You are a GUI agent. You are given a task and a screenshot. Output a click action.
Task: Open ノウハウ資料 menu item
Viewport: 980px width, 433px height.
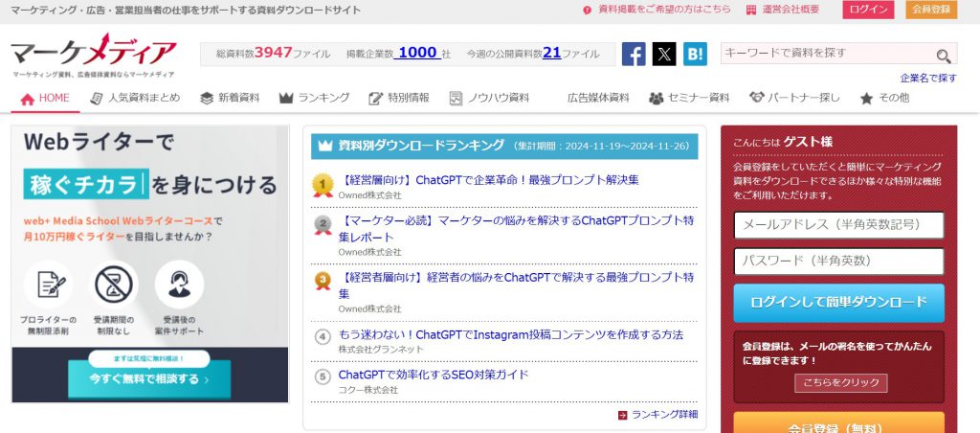pyautogui.click(x=489, y=99)
